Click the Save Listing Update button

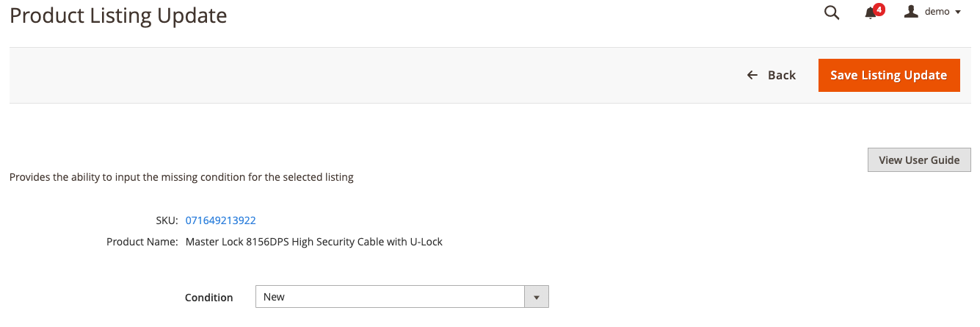[889, 75]
